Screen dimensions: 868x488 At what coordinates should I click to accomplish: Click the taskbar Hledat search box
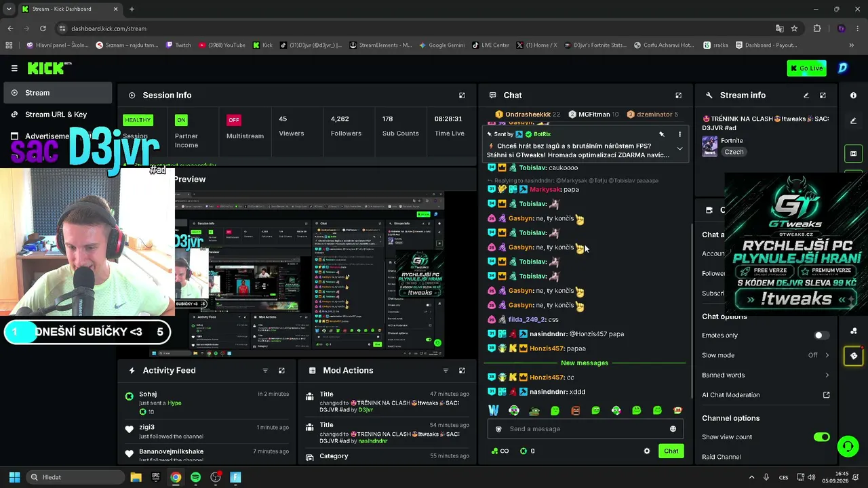tap(75, 477)
